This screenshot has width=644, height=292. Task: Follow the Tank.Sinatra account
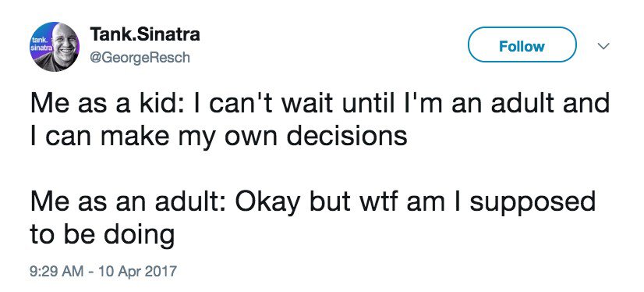pyautogui.click(x=522, y=45)
